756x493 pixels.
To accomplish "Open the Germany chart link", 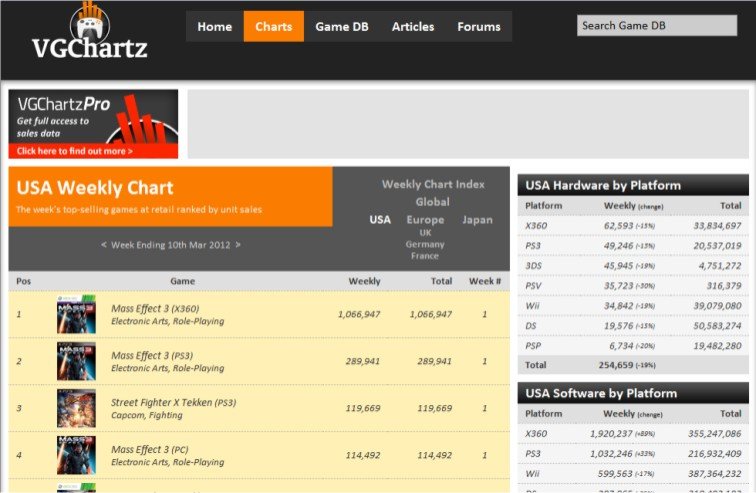I will [x=425, y=244].
